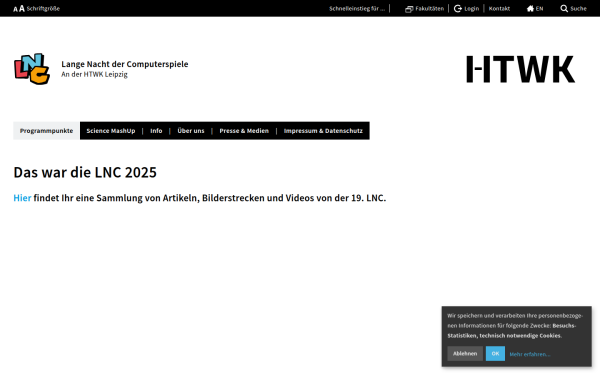Open Impressum & Datenschutz menu item
Viewport: 600px width, 375px height.
tap(323, 130)
